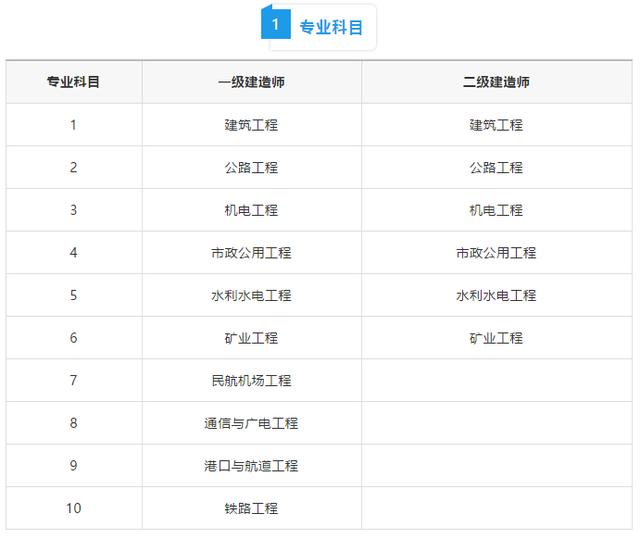Select the 二级建造师 column header
This screenshot has width=640, height=539.
coord(496,82)
